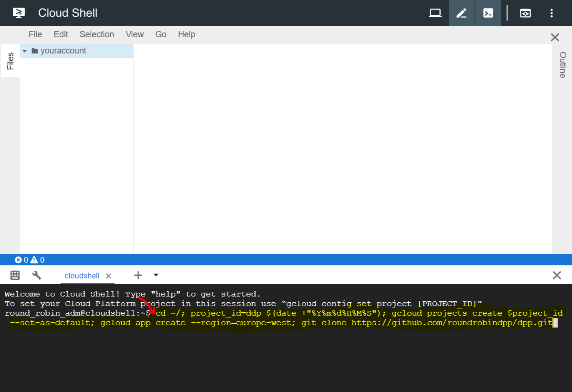Toggle the pencil editor button
This screenshot has width=572, height=392.
coord(461,13)
